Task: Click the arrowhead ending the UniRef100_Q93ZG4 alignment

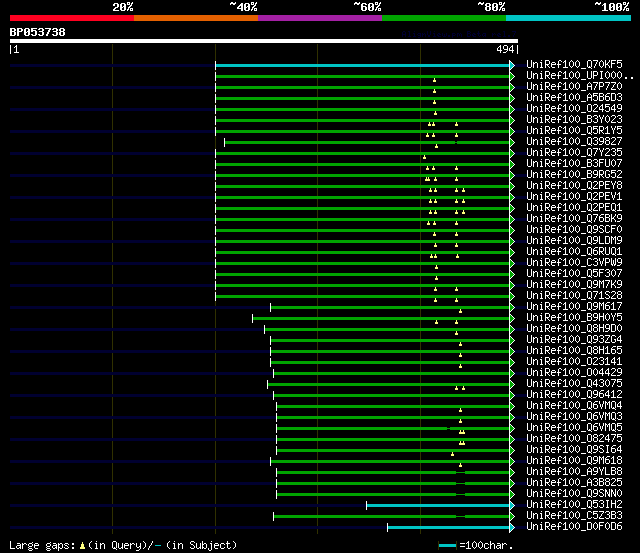Action: pyautogui.click(x=512, y=341)
